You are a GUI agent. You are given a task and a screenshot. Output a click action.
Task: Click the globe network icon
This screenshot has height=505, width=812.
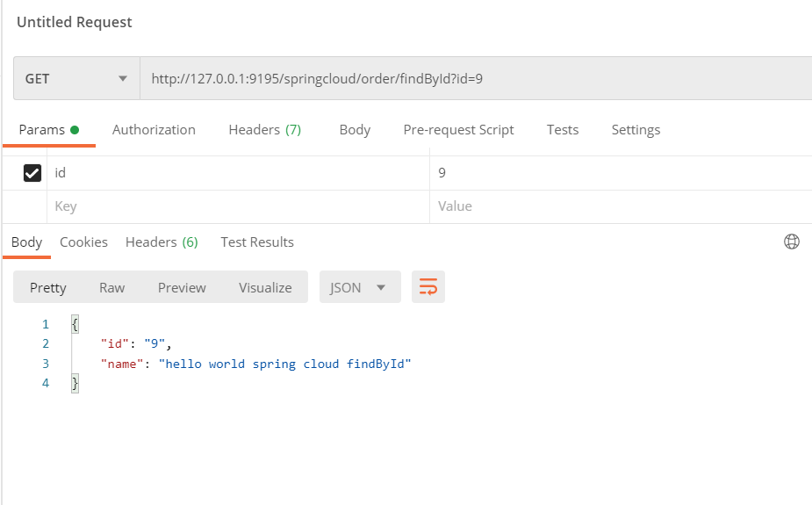[x=791, y=242]
